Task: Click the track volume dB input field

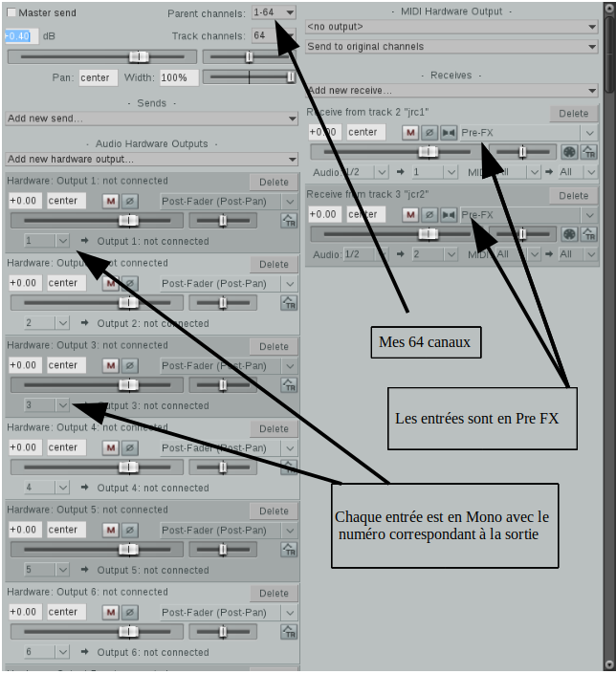Action: 21,36
